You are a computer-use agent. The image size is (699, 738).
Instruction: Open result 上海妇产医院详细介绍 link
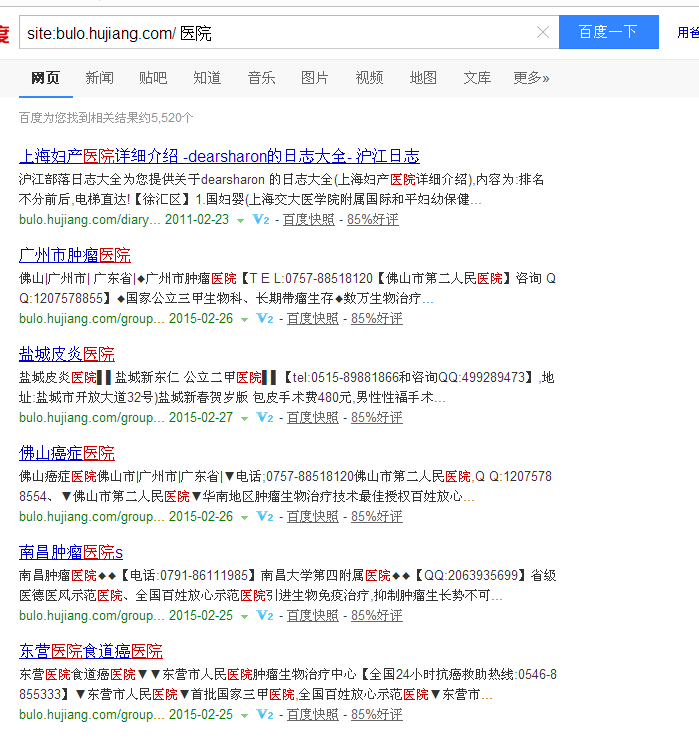point(219,156)
